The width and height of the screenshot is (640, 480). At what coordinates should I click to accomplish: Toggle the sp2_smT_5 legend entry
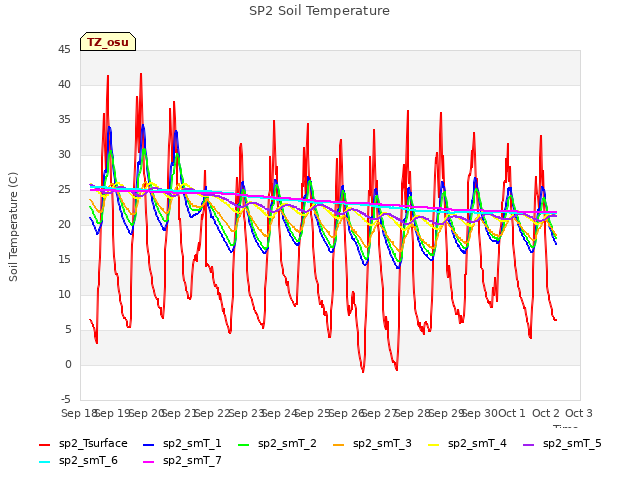coord(562,443)
